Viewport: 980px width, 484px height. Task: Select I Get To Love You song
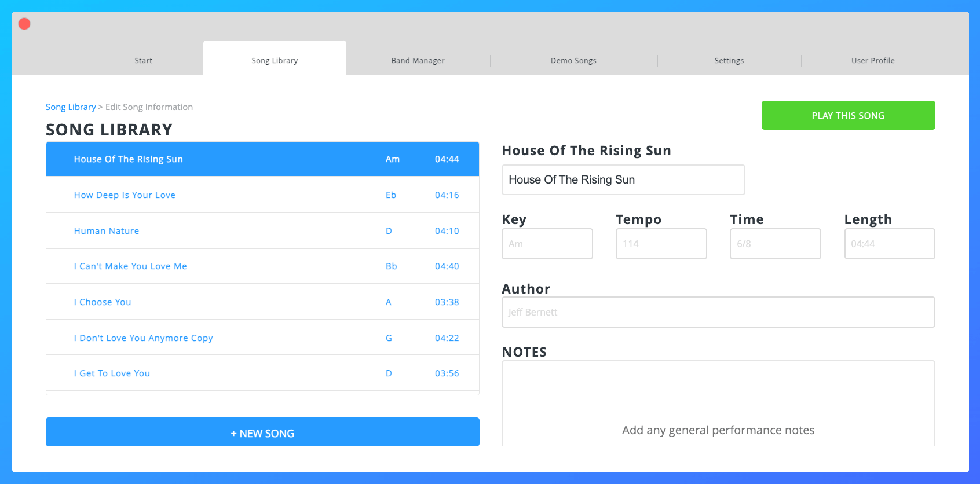point(112,373)
